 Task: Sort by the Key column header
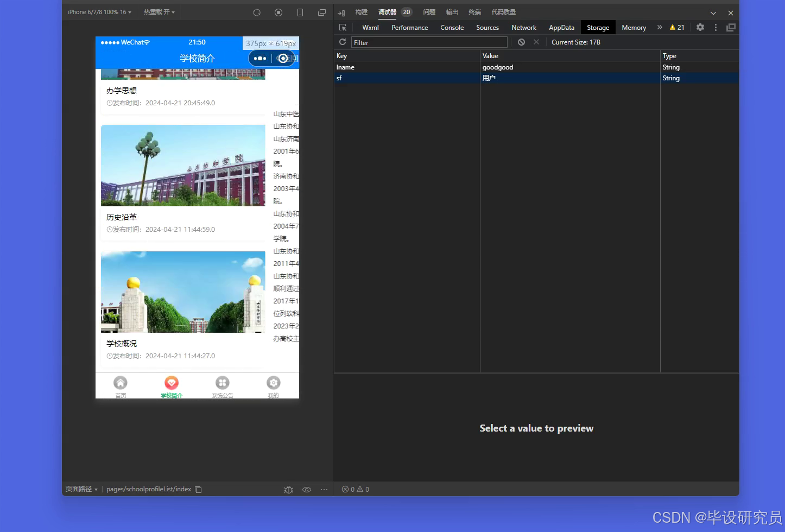pyautogui.click(x=407, y=56)
